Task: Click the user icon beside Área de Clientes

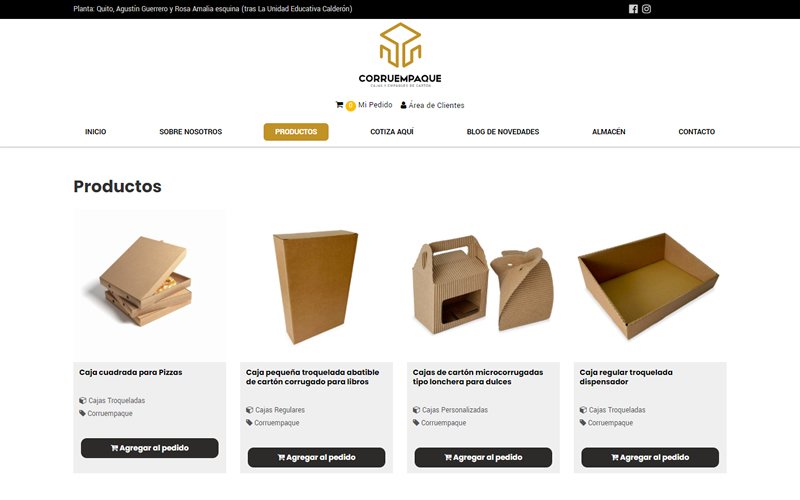Action: [x=404, y=105]
